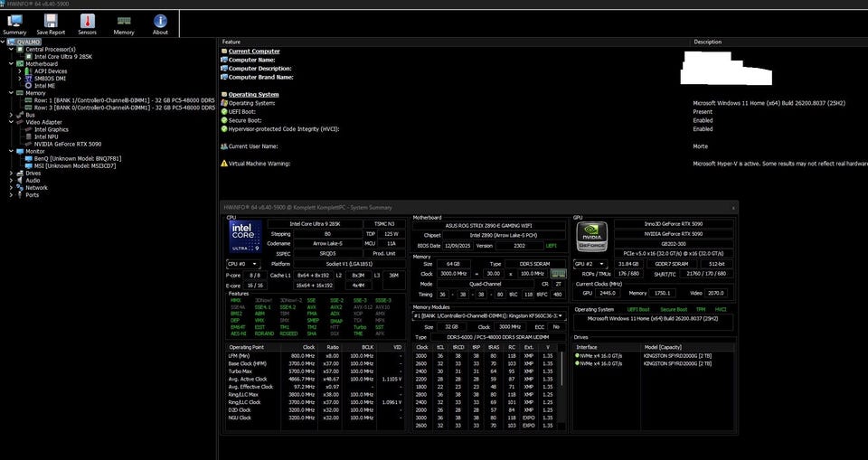Screen dimensions: 868x460
Task: Select Row: 3 BANK 0 memory module
Action: click(124, 108)
